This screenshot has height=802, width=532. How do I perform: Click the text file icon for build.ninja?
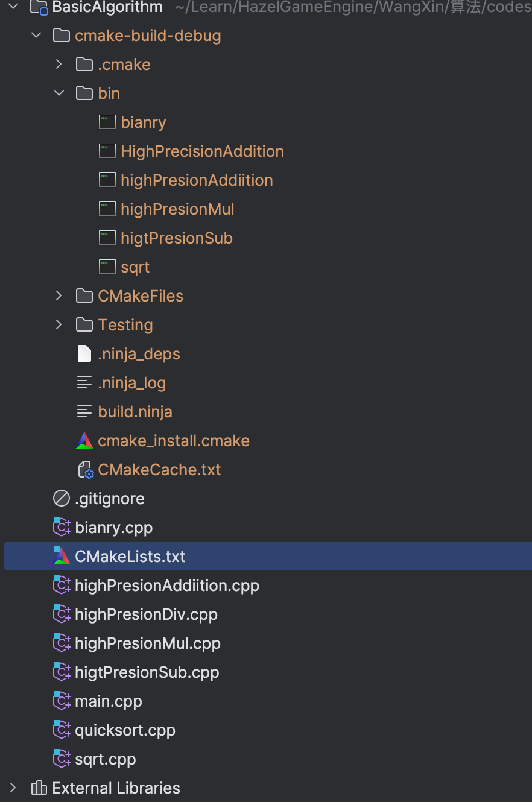pos(84,412)
